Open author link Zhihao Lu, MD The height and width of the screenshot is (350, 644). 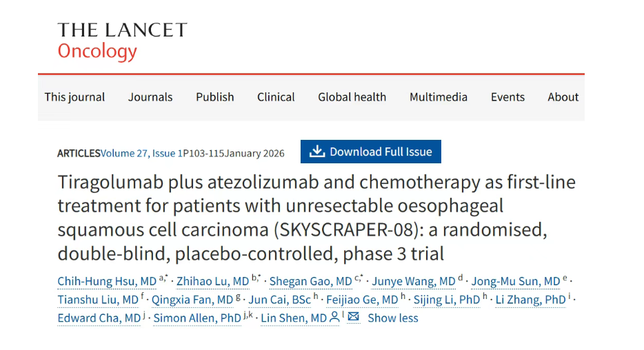212,282
